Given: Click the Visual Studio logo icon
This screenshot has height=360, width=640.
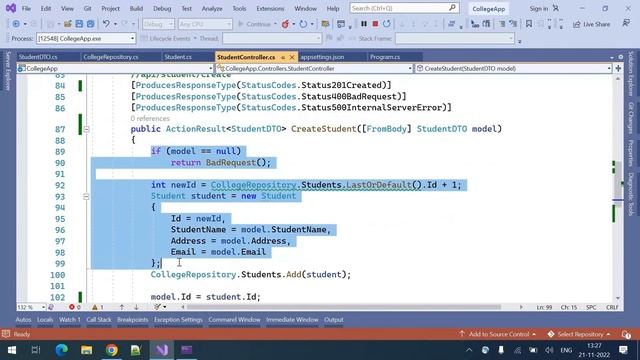Looking at the screenshot, I should click(11, 8).
